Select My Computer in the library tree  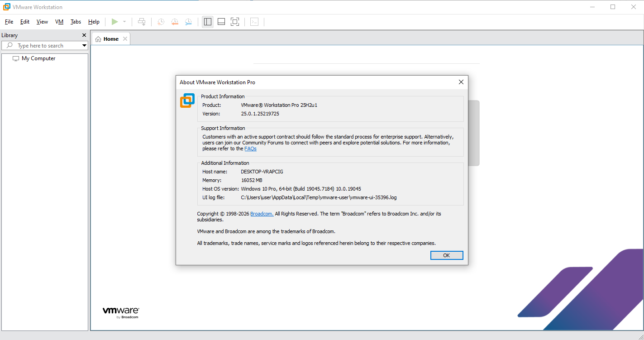click(38, 58)
